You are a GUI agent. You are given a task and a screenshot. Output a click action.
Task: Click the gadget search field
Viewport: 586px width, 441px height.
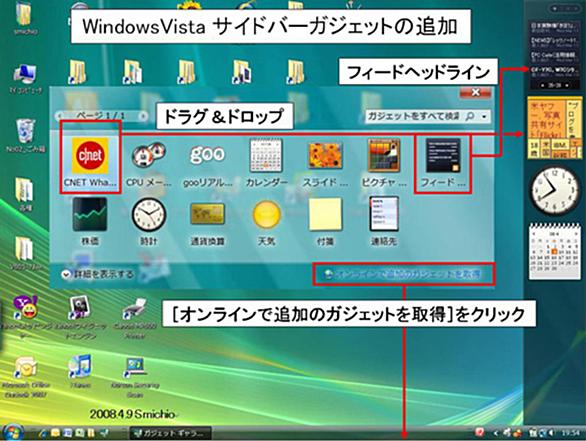[x=413, y=117]
